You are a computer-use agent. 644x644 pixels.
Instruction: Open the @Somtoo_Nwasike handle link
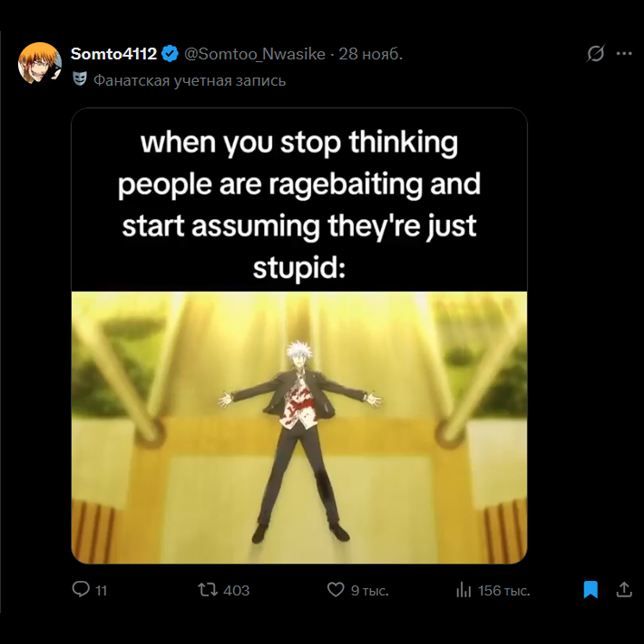tap(255, 54)
